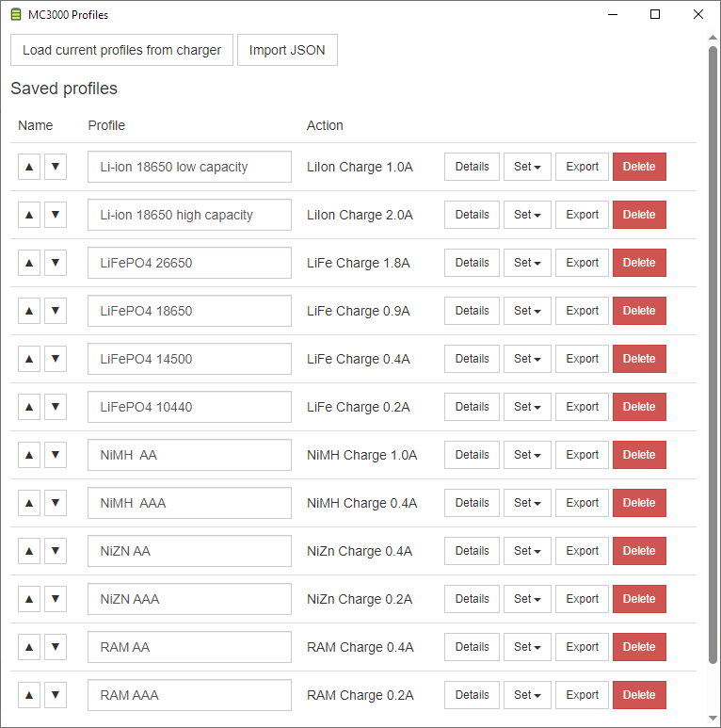Click the MC3000 app icon in title bar
The width and height of the screenshot is (721, 728).
click(x=16, y=14)
